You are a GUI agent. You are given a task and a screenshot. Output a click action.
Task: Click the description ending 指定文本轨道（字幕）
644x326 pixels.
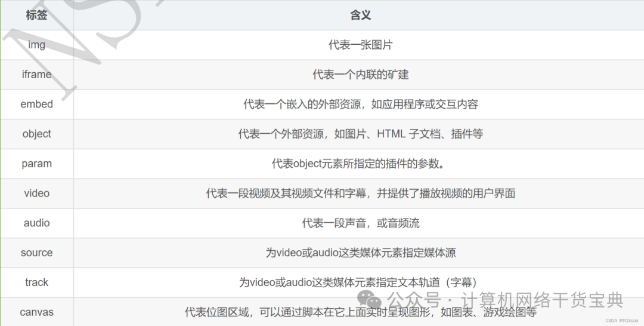pyautogui.click(x=360, y=282)
